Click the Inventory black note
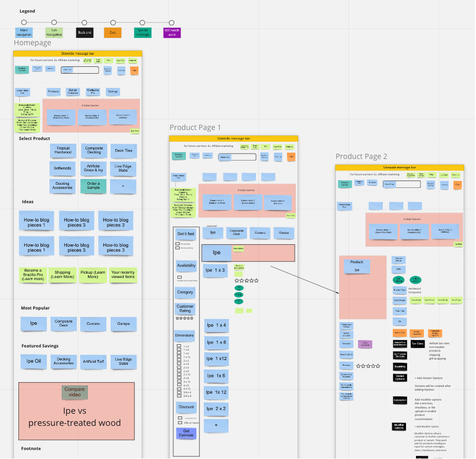Image resolution: width=476 pixels, height=459 pixels. coord(400,366)
